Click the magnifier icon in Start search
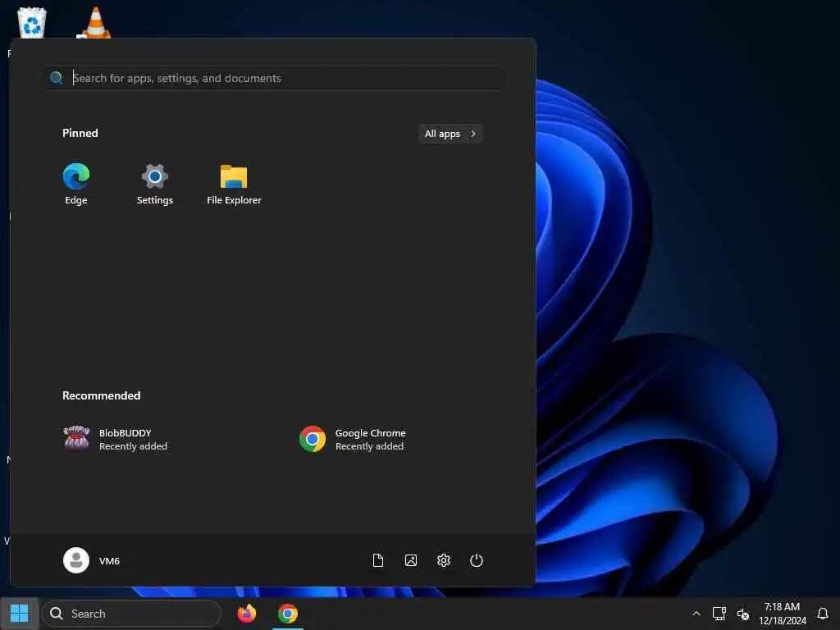The image size is (840, 630). [57, 78]
